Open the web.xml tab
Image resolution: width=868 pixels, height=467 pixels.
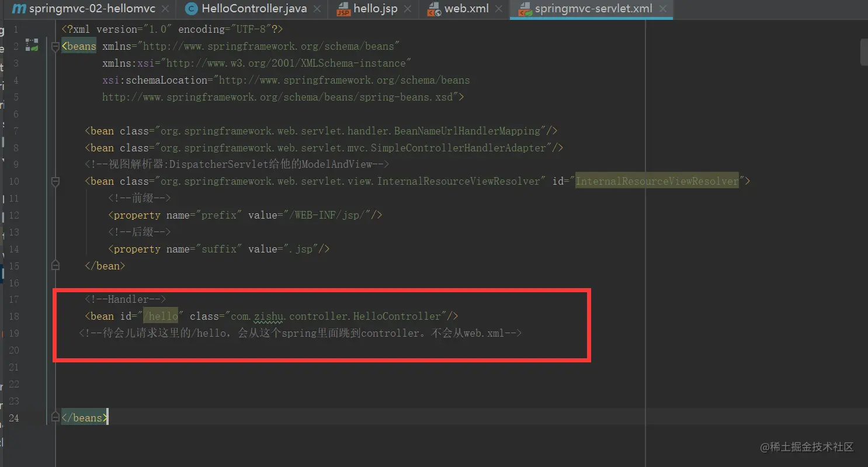(x=466, y=9)
